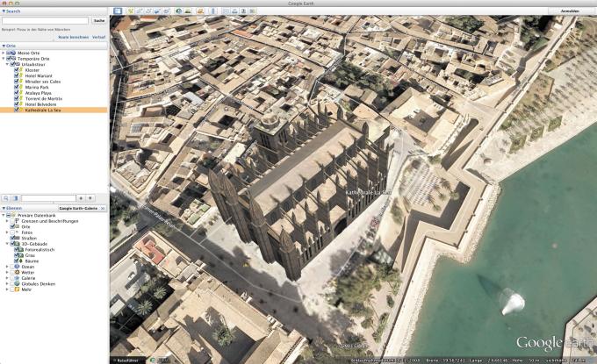Click the Globales Denken layer globe icon
The height and width of the screenshot is (364, 597).
[x=18, y=284]
